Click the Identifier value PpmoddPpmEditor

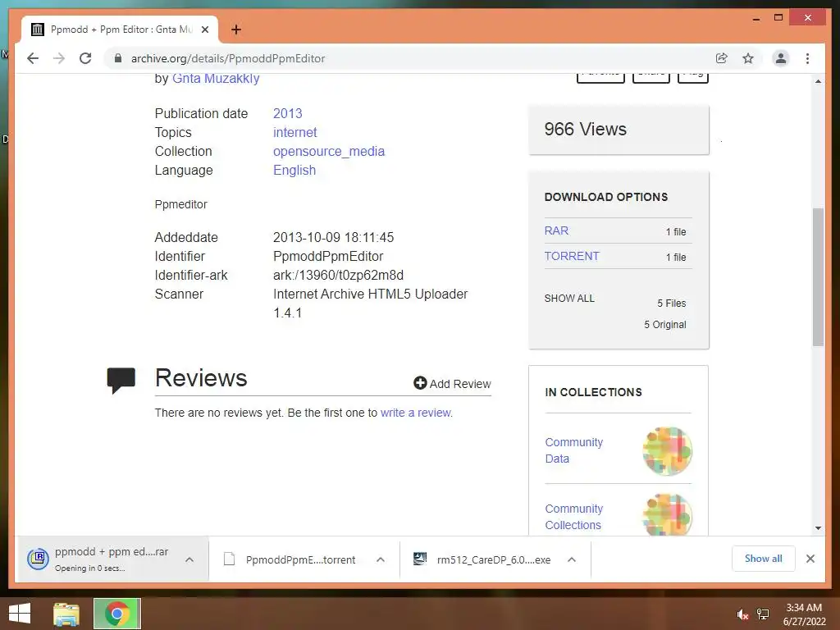(328, 256)
